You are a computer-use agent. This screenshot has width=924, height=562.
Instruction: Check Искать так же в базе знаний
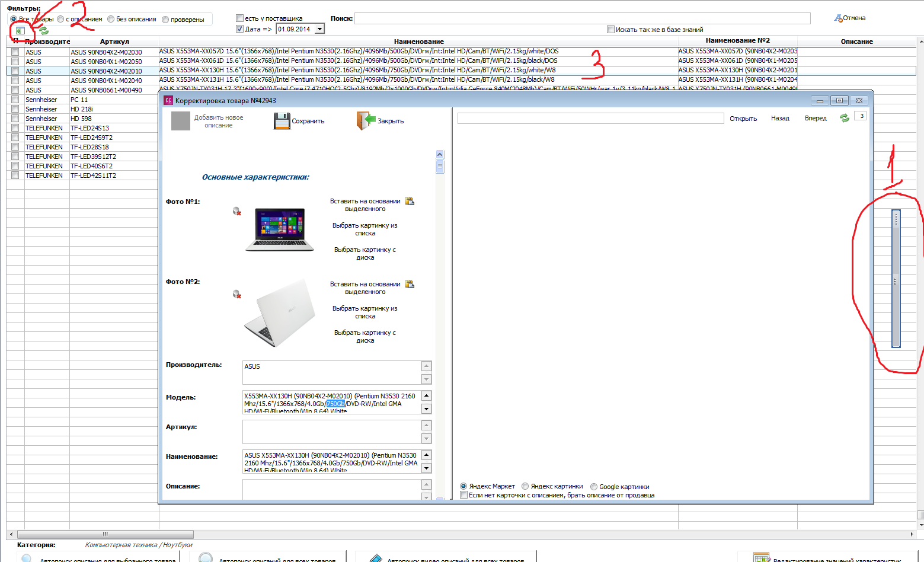tap(610, 30)
